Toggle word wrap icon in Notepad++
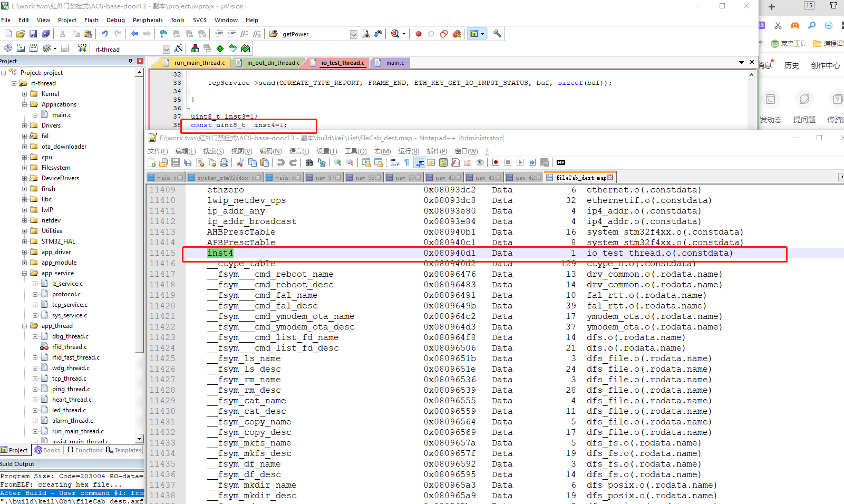This screenshot has width=844, height=504. click(x=394, y=162)
